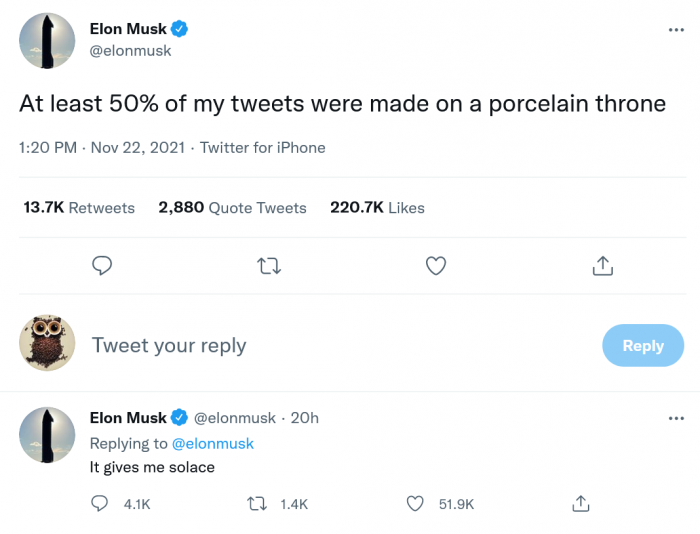Click the Twitter for iPhone source link
This screenshot has width=700, height=534.
point(263,147)
